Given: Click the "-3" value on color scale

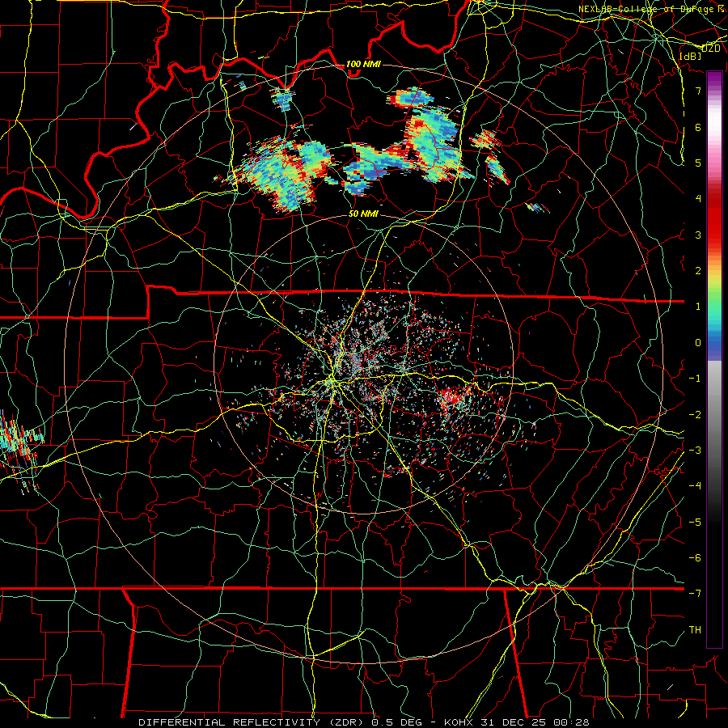Looking at the screenshot, I should tap(695, 451).
